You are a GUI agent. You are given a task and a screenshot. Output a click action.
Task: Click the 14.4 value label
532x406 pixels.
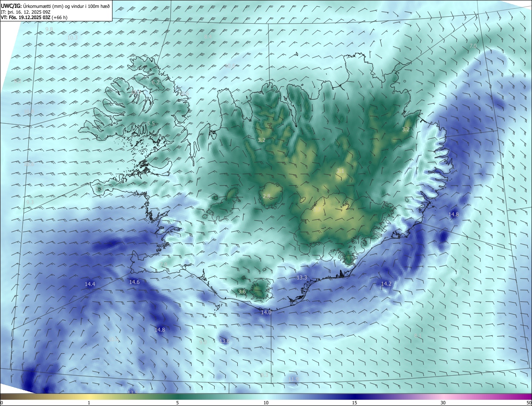point(90,284)
